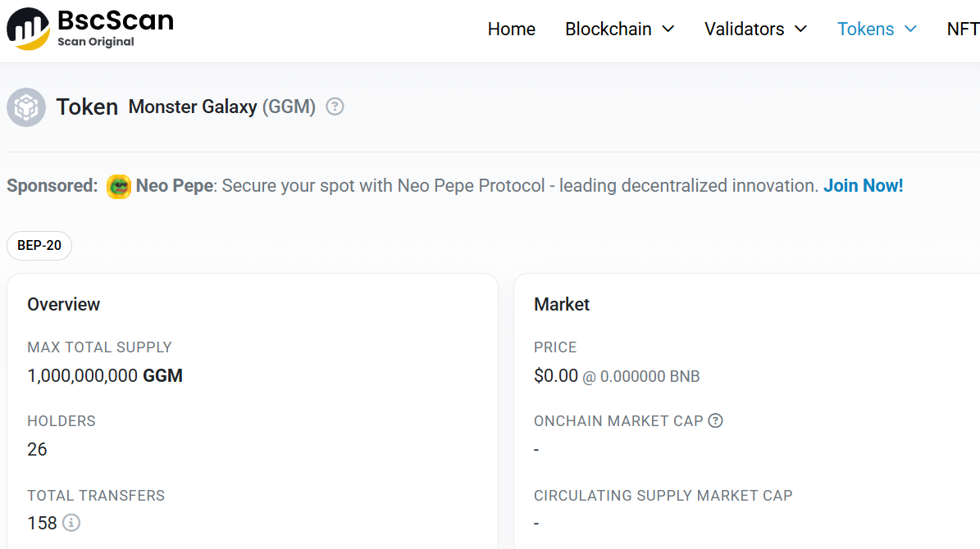The image size is (980, 549).
Task: Click the Validators chevron arrow
Action: pos(800,29)
